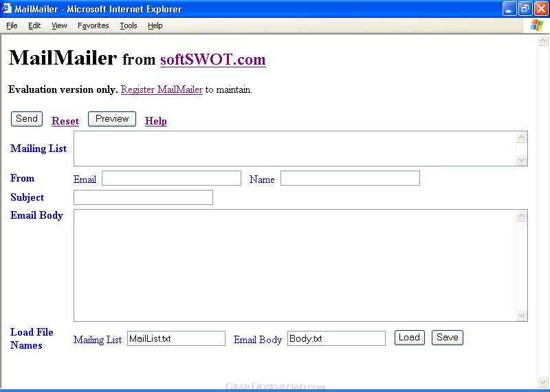Click the Internet Explorer page icon in title bar
The width and height of the screenshot is (550, 392).
7,8
